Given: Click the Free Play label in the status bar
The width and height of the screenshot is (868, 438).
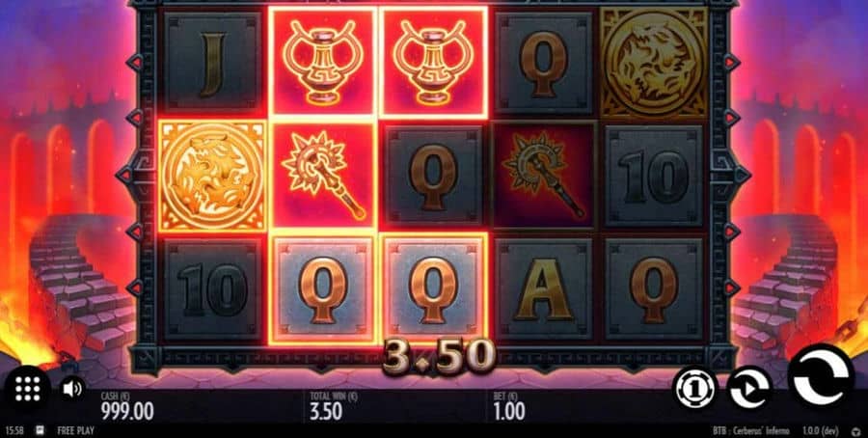Looking at the screenshot, I should (x=76, y=431).
